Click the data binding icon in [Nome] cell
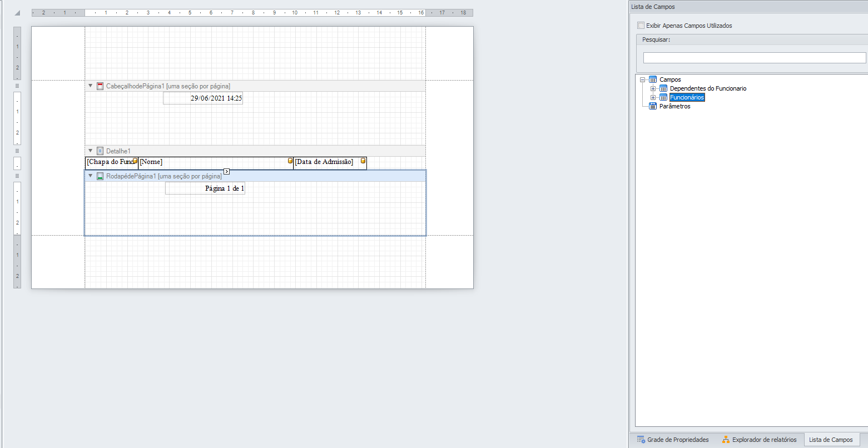 click(x=290, y=161)
